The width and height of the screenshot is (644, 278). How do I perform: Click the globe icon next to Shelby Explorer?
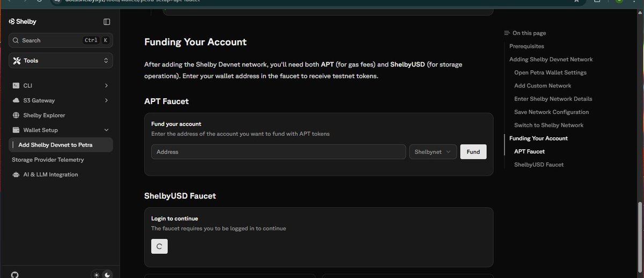click(x=16, y=115)
